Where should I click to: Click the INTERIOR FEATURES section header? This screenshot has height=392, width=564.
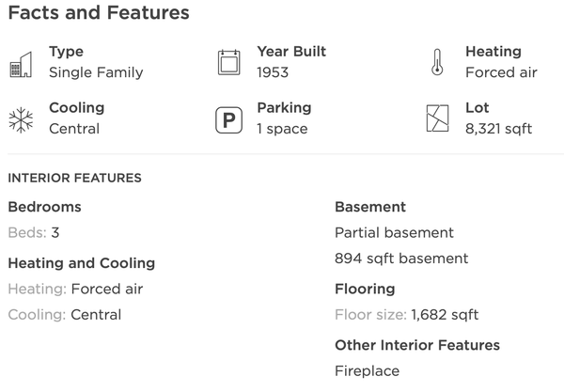(x=75, y=178)
